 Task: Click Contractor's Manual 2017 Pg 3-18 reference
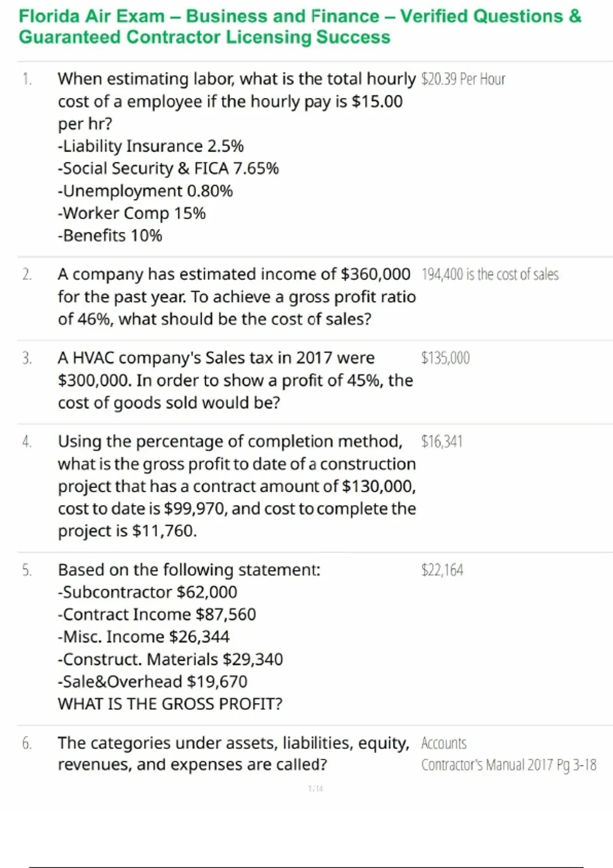[x=509, y=765]
